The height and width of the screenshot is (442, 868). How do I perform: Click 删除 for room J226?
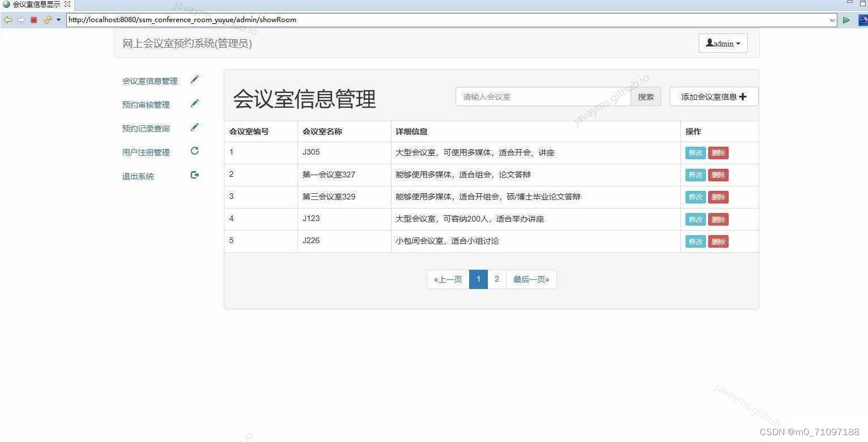718,241
